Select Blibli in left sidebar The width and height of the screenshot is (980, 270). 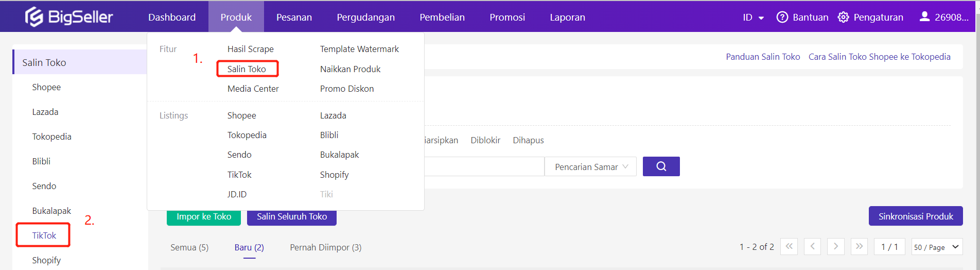(41, 161)
